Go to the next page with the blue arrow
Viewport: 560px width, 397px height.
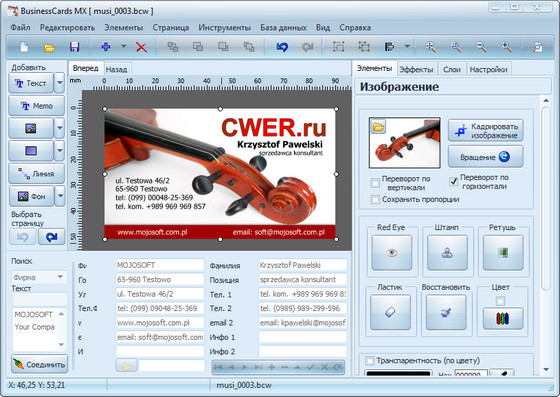pos(51,237)
